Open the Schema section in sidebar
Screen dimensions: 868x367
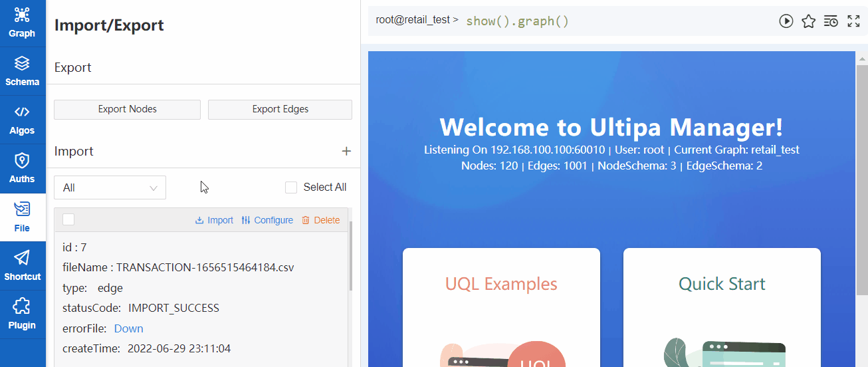[23, 72]
